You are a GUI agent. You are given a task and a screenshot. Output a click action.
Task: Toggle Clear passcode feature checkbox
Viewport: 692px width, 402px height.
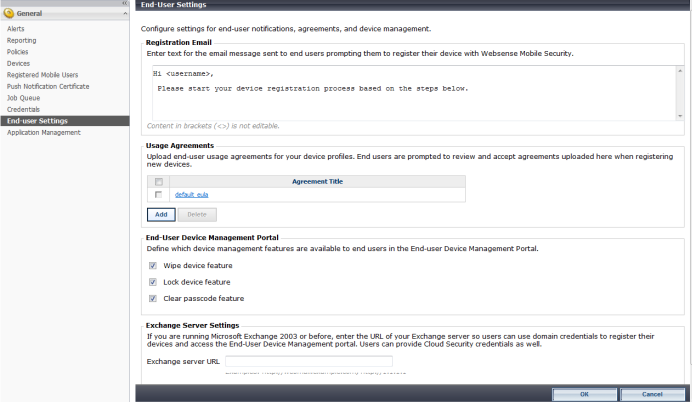click(x=153, y=299)
